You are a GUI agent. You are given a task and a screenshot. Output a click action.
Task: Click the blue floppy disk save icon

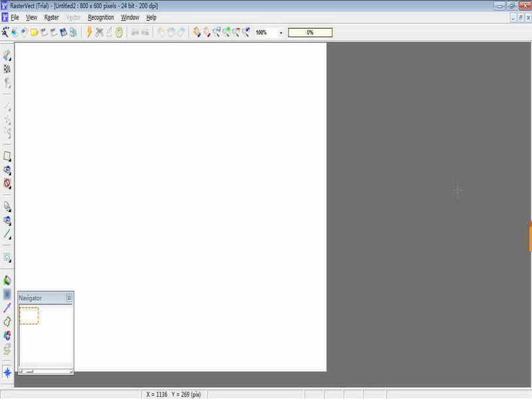coord(63,32)
